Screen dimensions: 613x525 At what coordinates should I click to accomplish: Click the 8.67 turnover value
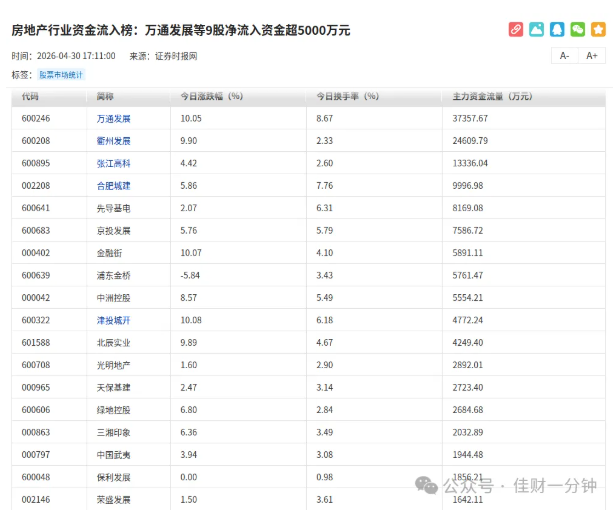click(x=324, y=118)
